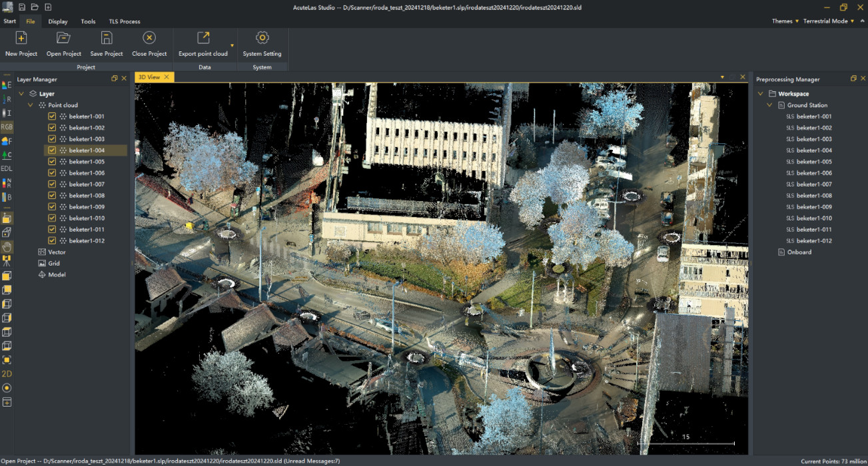Uncheck the beketer1-001 layer checkbox

pyautogui.click(x=52, y=116)
